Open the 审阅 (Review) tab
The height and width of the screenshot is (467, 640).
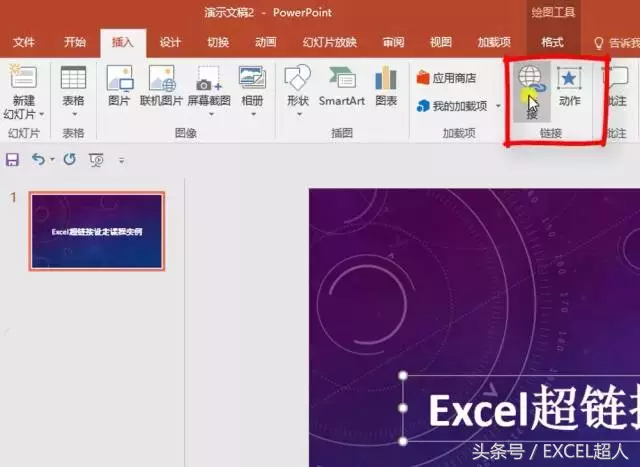coord(393,42)
